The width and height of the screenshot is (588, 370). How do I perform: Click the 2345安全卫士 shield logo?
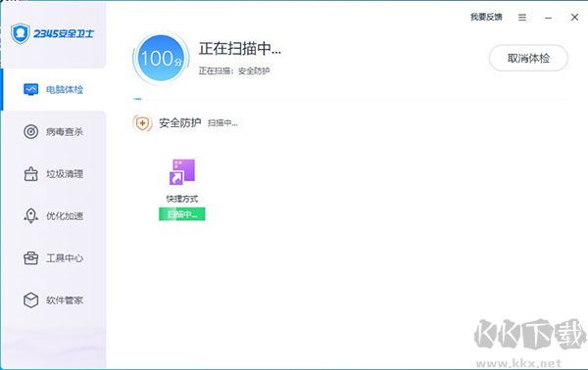pyautogui.click(x=21, y=33)
